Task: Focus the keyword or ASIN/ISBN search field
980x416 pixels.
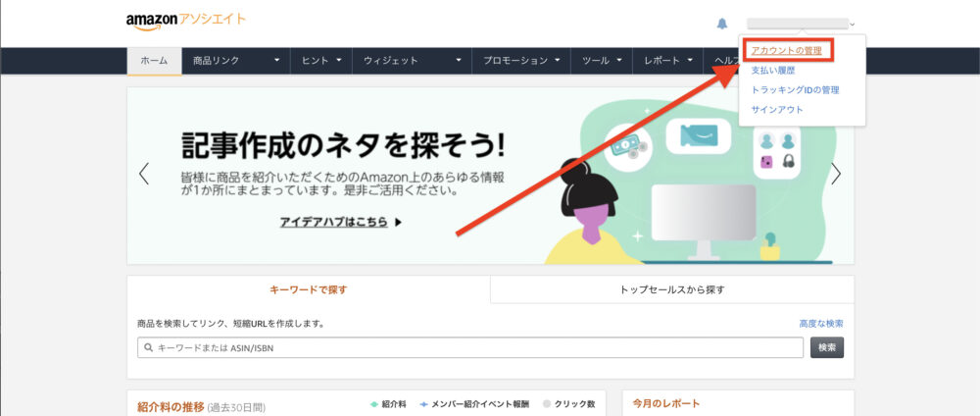Action: pos(470,348)
